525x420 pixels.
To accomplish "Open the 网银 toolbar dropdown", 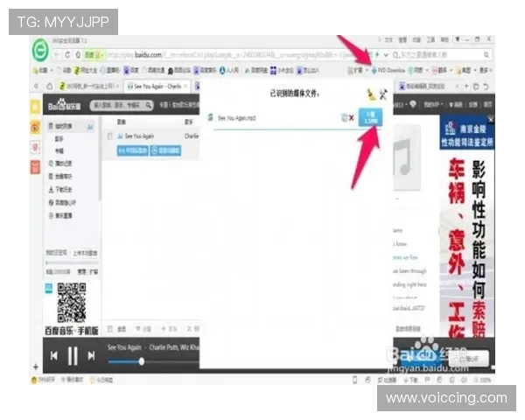I will click(x=418, y=70).
